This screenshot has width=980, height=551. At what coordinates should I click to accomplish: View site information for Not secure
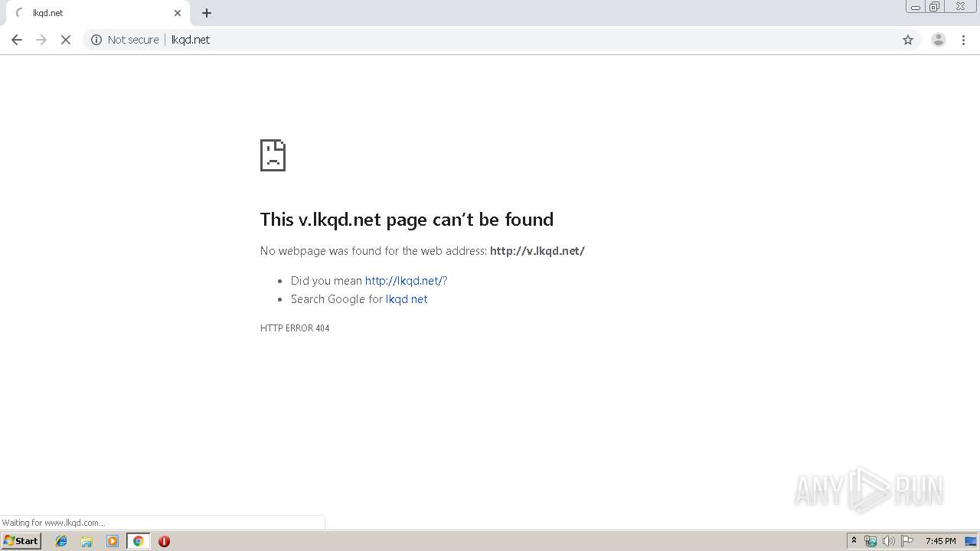click(125, 40)
